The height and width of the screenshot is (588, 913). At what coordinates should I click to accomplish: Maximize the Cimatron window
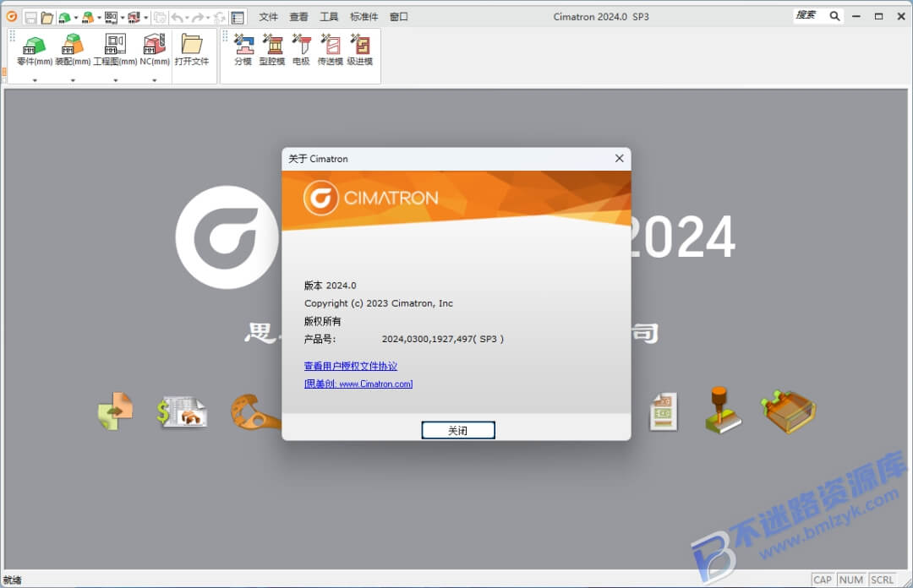(878, 16)
